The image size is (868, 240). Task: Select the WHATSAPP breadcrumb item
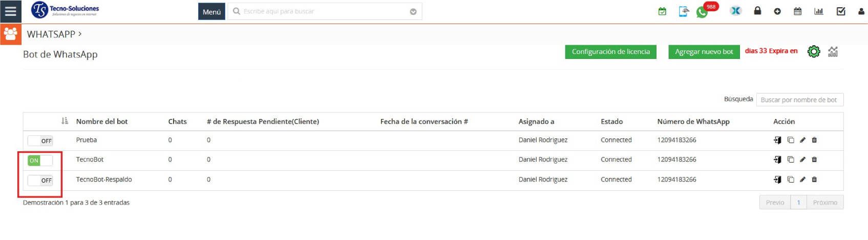click(x=51, y=34)
